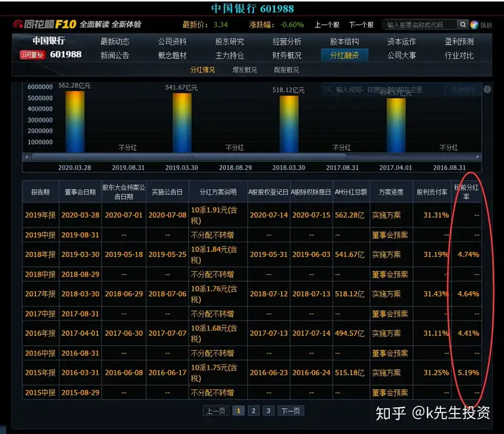Click the 输入问句 question search box

pos(382,90)
